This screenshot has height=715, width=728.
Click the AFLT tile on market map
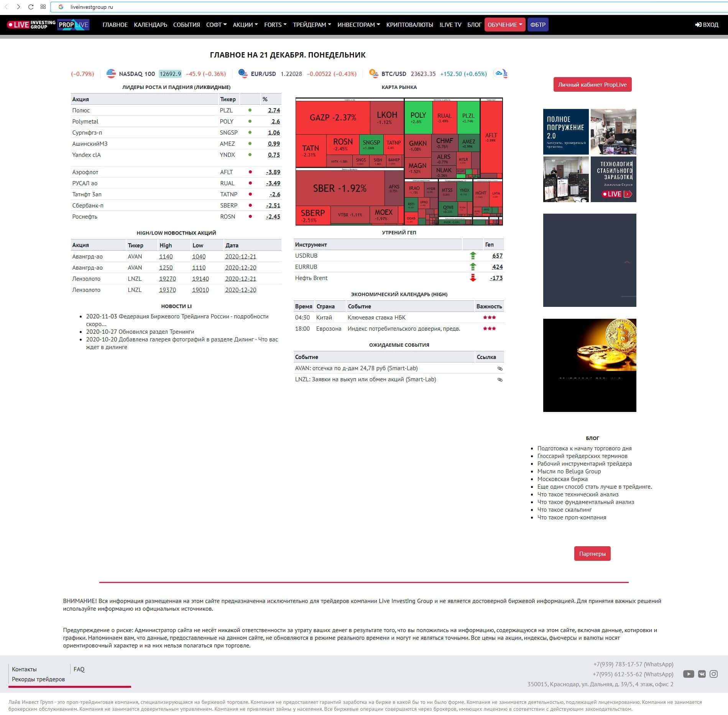click(x=491, y=137)
